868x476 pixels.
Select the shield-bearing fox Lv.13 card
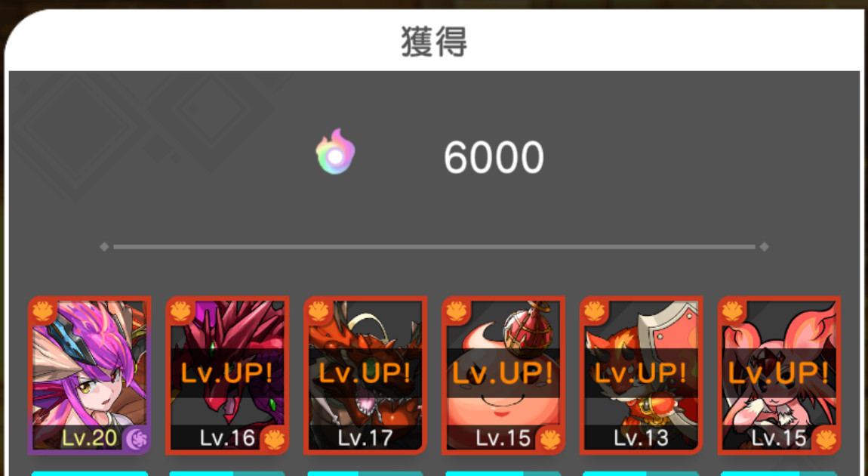641,376
